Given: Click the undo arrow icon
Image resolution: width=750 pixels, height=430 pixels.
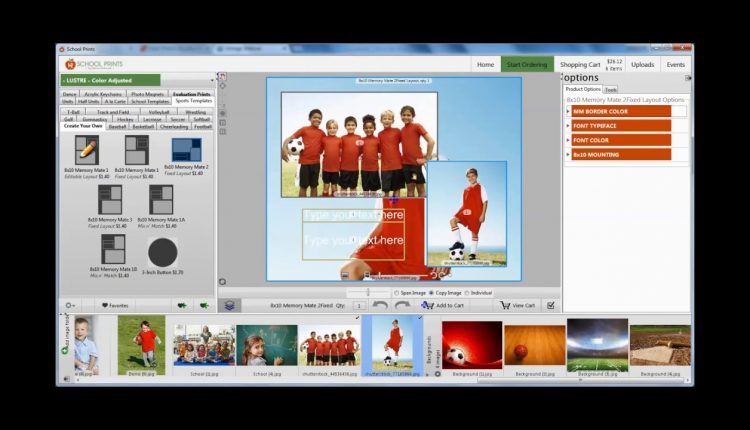Looking at the screenshot, I should pyautogui.click(x=380, y=305).
